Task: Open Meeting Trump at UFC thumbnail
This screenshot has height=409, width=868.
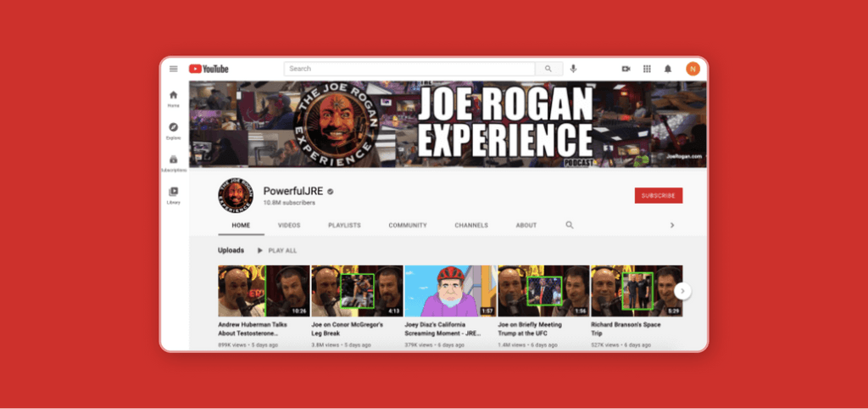Action: pyautogui.click(x=543, y=291)
